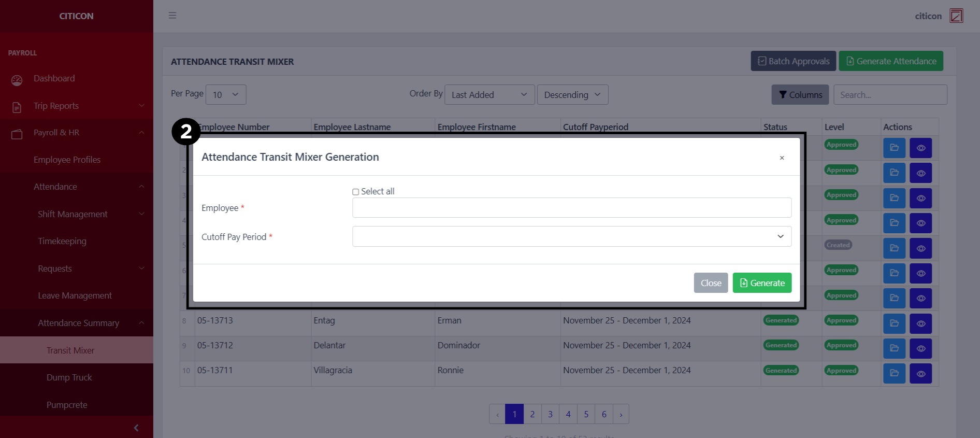The image size is (980, 438).
Task: Click the gray Close button
Action: tap(711, 283)
